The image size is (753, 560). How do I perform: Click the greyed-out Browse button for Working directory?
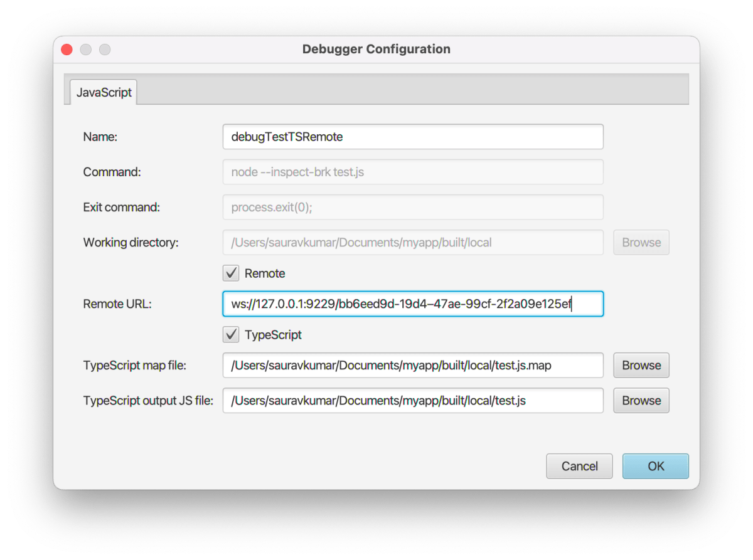point(641,242)
